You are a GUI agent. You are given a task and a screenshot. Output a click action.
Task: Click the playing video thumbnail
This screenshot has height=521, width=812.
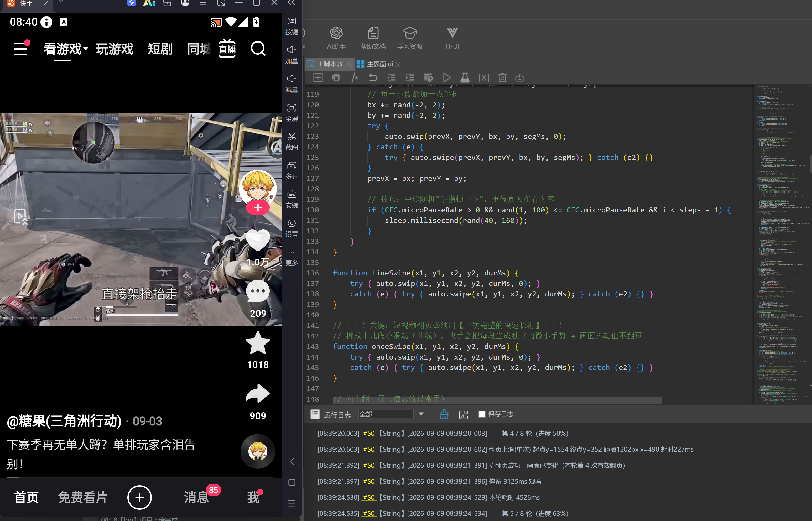pyautogui.click(x=141, y=219)
